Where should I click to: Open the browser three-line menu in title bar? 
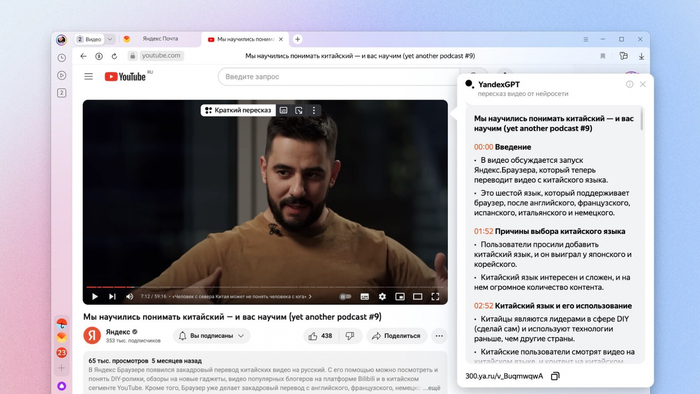(x=586, y=39)
